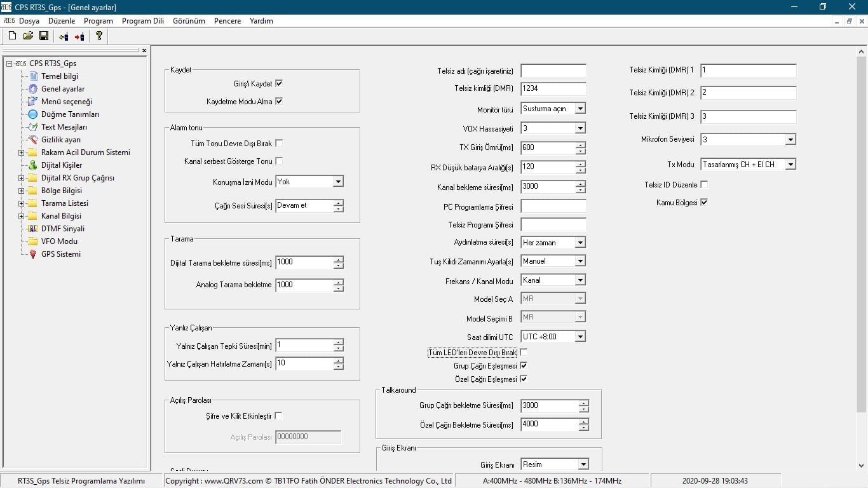The image size is (868, 488).
Task: Click the write to radio icon
Action: pyautogui.click(x=79, y=36)
